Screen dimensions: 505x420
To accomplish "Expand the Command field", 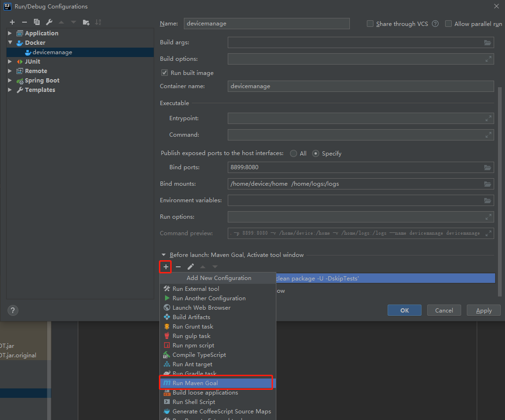I will click(488, 135).
